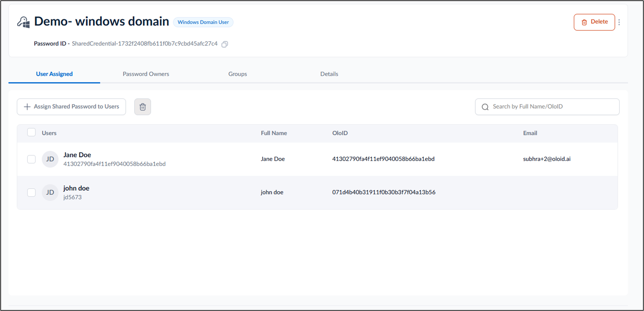Click email subhra+2@oloid.ai
Screen dimensions: 644x311
547,159
